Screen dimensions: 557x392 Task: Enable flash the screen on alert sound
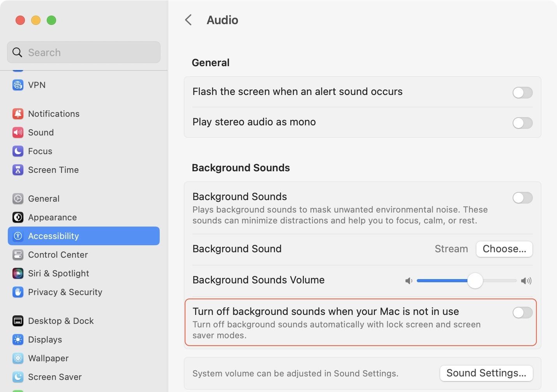[522, 93]
